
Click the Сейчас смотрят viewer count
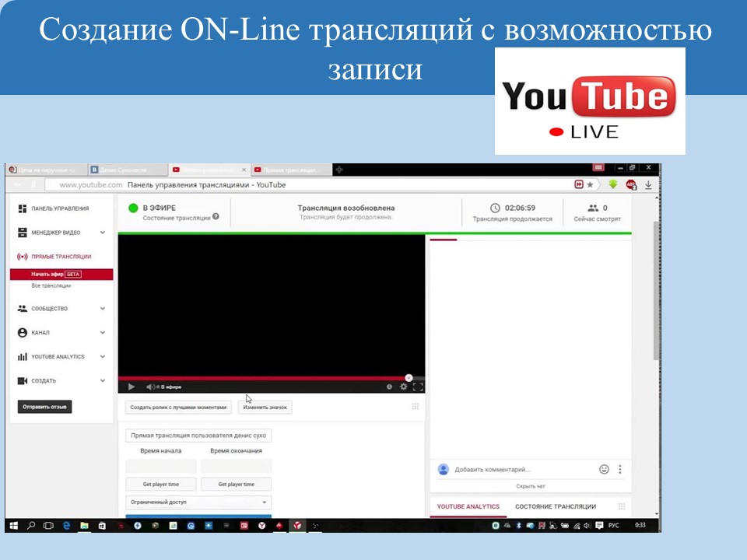[597, 213]
